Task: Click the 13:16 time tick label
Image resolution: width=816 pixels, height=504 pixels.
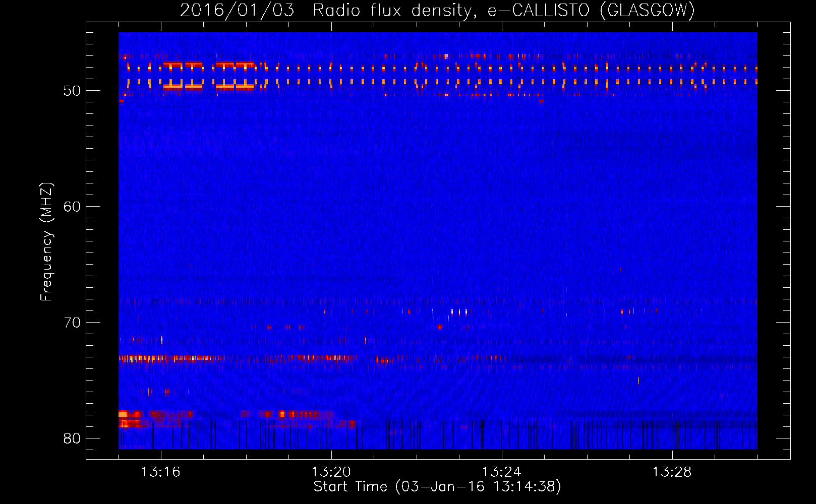Action: pyautogui.click(x=160, y=472)
